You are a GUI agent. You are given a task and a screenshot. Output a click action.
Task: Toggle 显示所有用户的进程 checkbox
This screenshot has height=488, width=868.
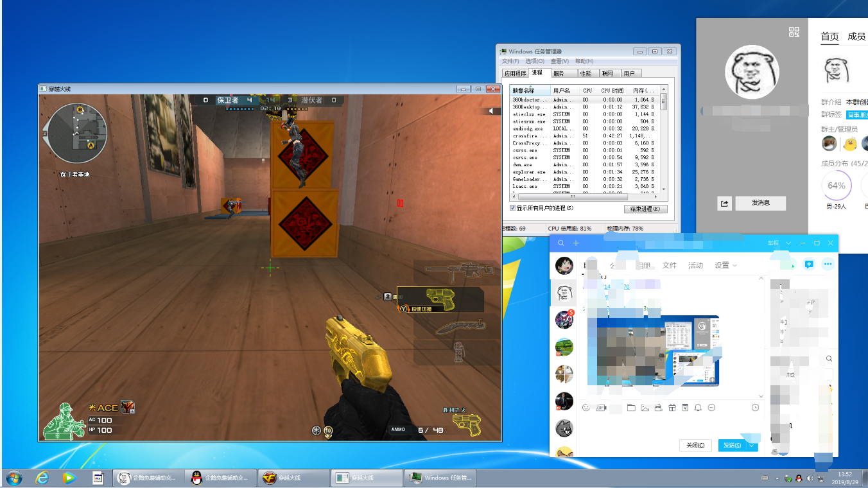[x=512, y=208]
